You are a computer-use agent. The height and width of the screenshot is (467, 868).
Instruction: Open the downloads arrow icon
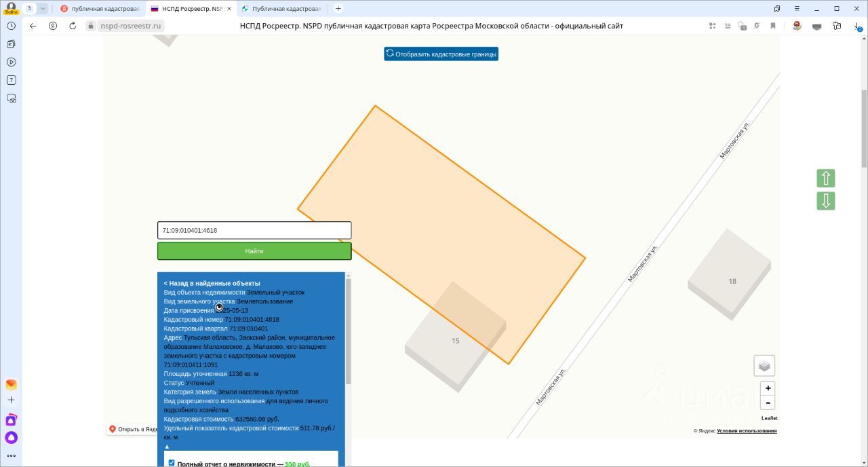click(x=858, y=26)
